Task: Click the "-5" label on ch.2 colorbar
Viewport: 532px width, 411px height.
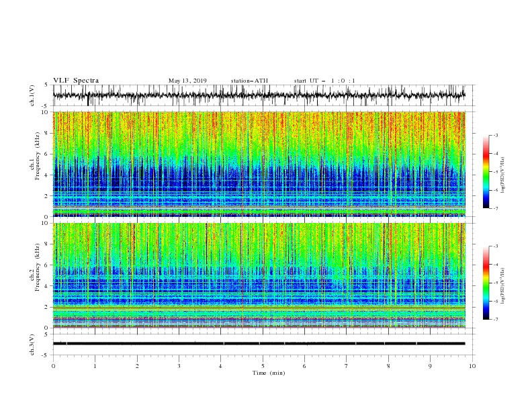Action: point(495,283)
